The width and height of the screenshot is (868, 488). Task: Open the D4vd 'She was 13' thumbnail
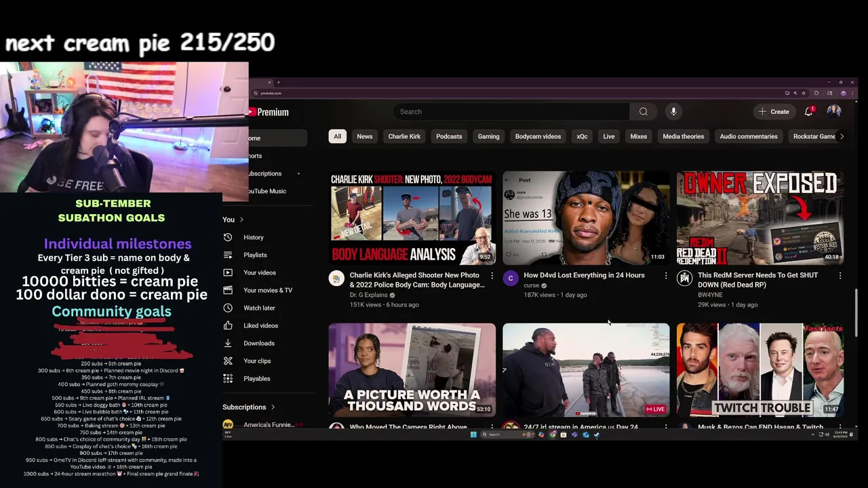coord(587,218)
